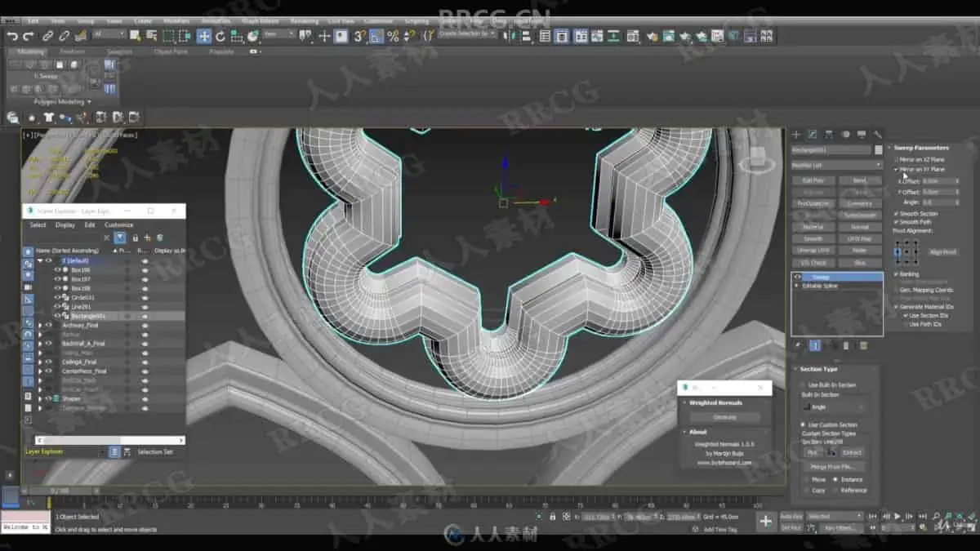Activate the Select and Scale tool
The height and width of the screenshot is (551, 980).
click(236, 36)
